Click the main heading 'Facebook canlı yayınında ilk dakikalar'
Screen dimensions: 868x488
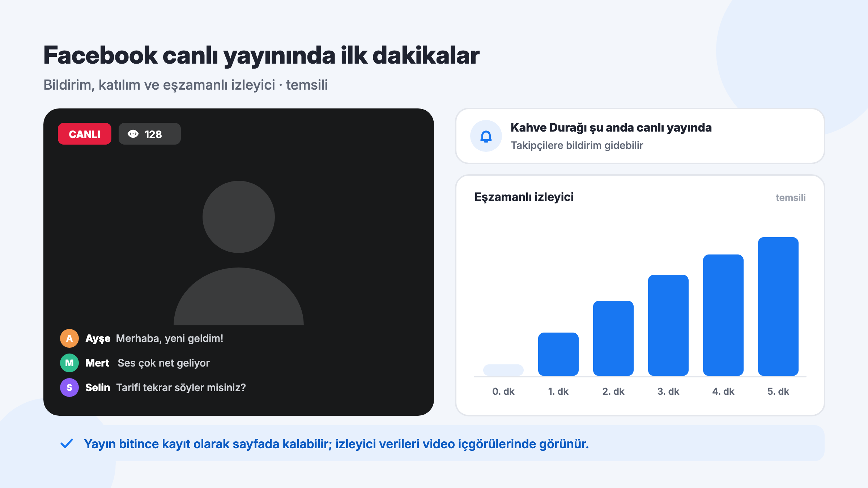tap(261, 56)
